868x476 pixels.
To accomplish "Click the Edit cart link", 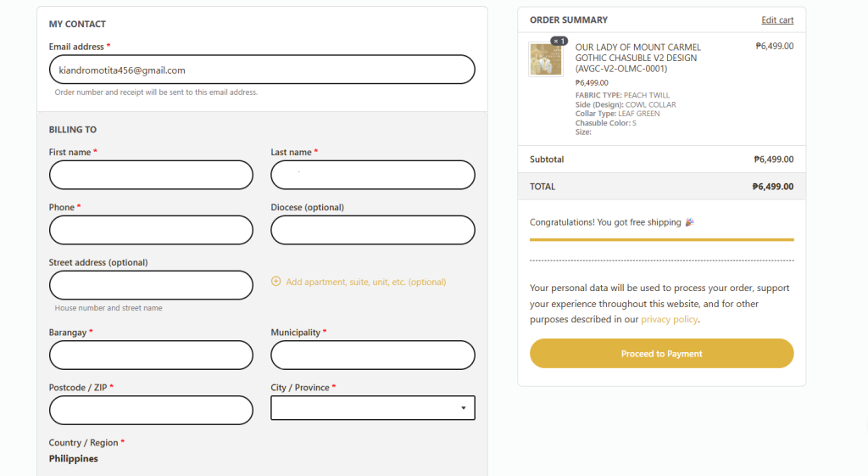I will [777, 20].
